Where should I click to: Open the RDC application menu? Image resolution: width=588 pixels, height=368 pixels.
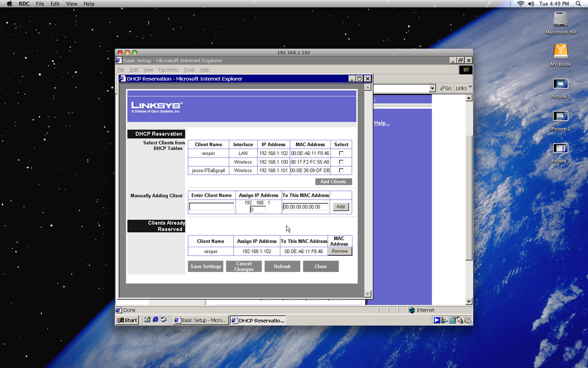tap(24, 4)
